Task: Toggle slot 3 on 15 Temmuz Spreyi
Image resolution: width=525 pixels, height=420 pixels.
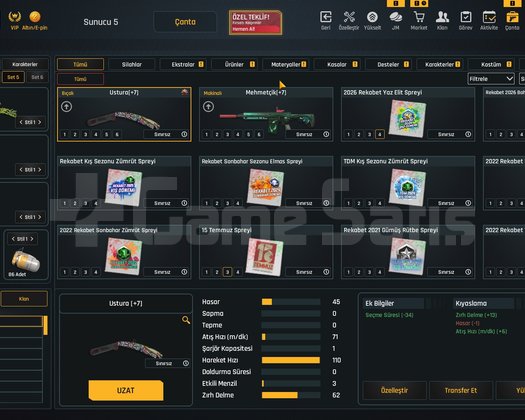Action: [227, 272]
